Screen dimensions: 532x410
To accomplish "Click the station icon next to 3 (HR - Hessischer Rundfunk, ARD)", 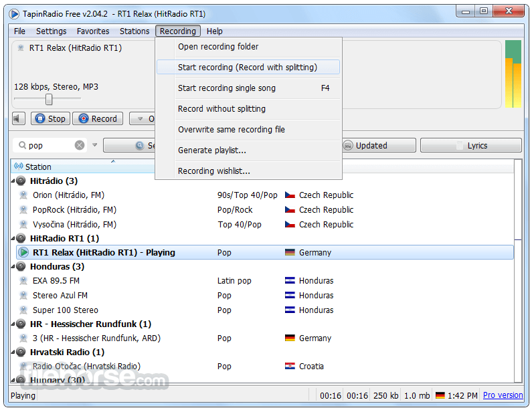I will click(x=23, y=338).
